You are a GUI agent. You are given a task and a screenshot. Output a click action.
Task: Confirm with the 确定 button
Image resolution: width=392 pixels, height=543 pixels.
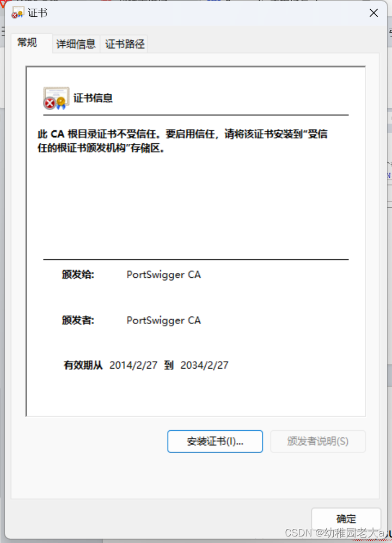346,518
